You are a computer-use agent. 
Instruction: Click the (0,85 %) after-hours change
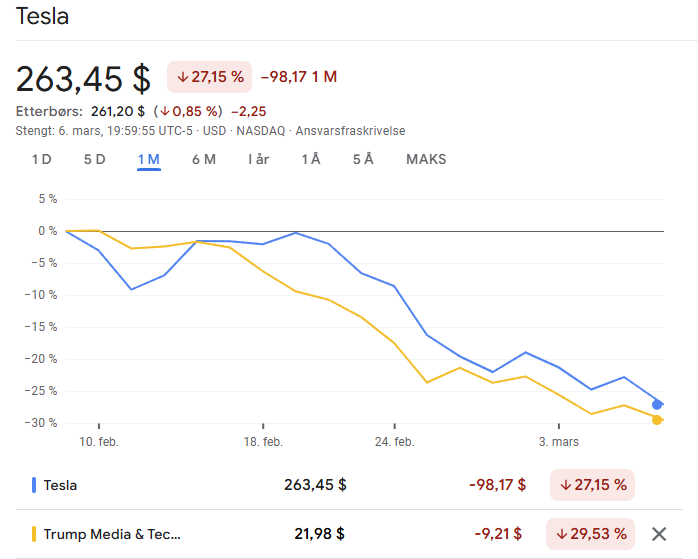(x=188, y=111)
